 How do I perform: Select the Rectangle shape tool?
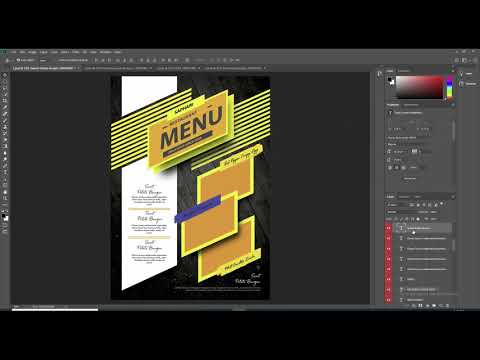(x=5, y=185)
